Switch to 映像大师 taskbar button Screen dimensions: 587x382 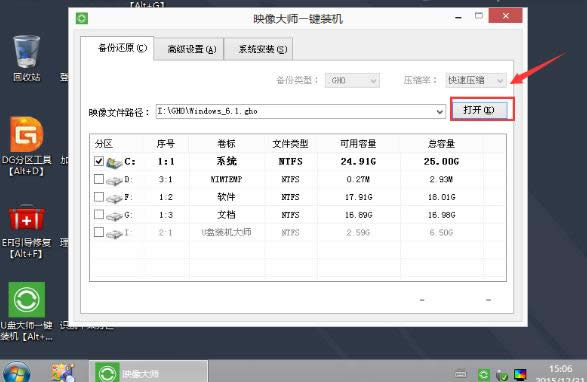coord(148,372)
